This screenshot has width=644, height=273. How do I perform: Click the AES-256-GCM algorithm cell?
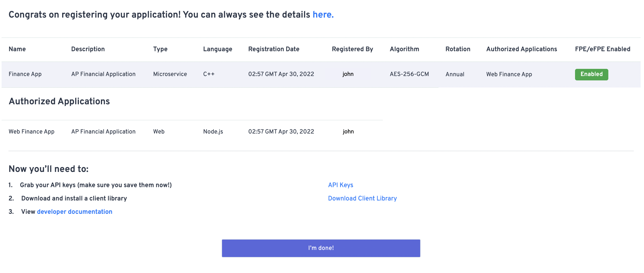pyautogui.click(x=409, y=74)
